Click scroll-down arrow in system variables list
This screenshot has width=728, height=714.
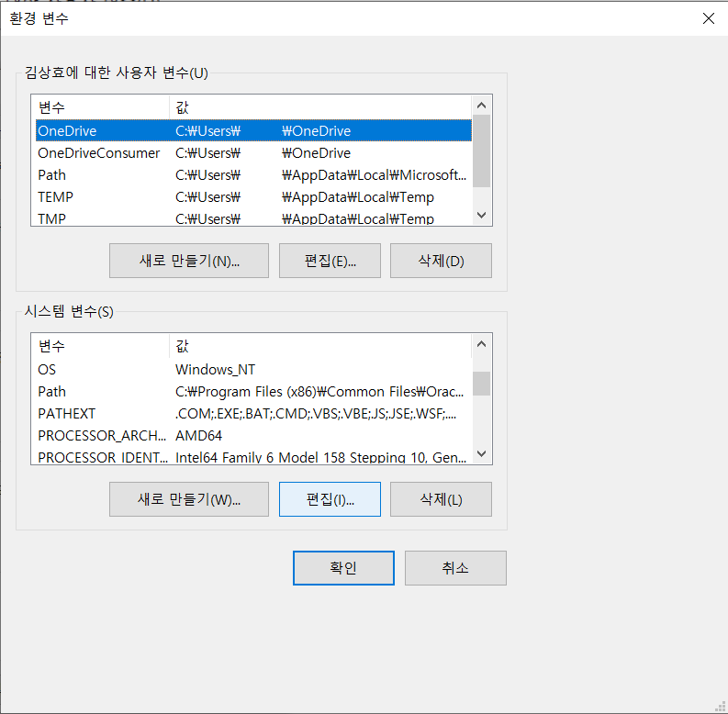pyautogui.click(x=481, y=454)
